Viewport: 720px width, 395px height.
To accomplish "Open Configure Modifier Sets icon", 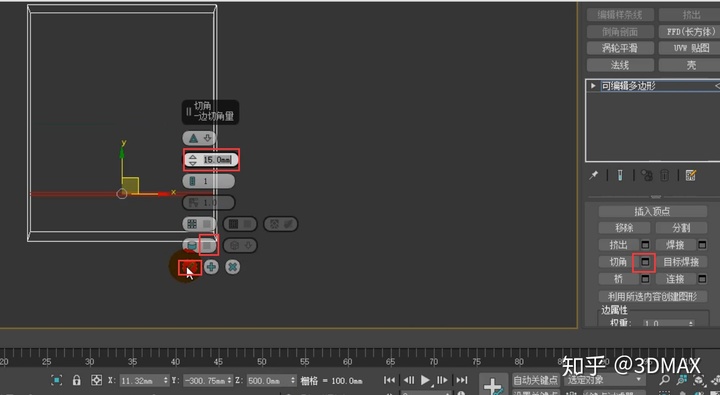I will (x=691, y=175).
